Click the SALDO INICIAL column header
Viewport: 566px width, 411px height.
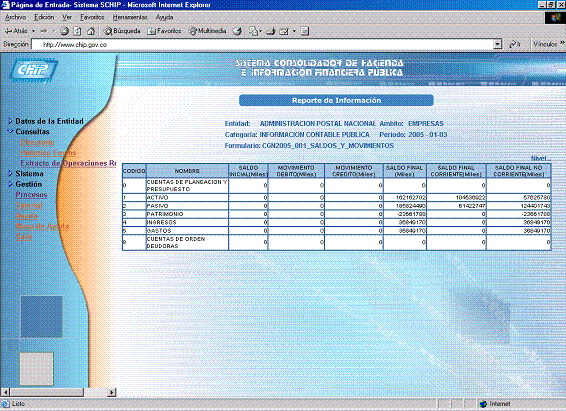(x=248, y=171)
